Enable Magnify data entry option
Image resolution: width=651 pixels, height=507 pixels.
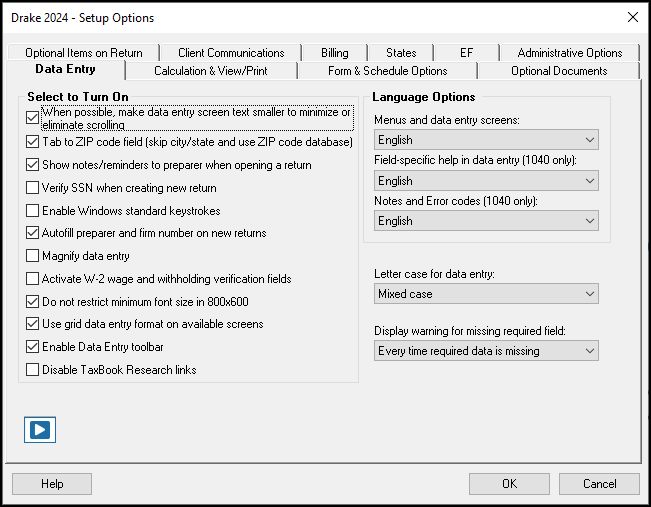(x=32, y=256)
